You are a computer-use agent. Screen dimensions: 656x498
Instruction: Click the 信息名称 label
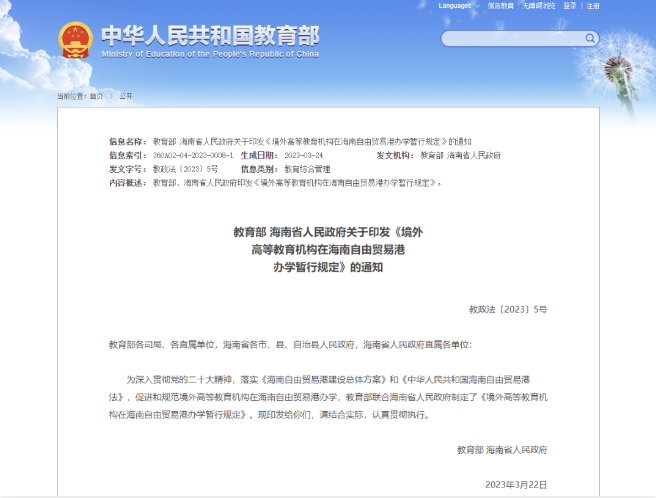coord(128,141)
